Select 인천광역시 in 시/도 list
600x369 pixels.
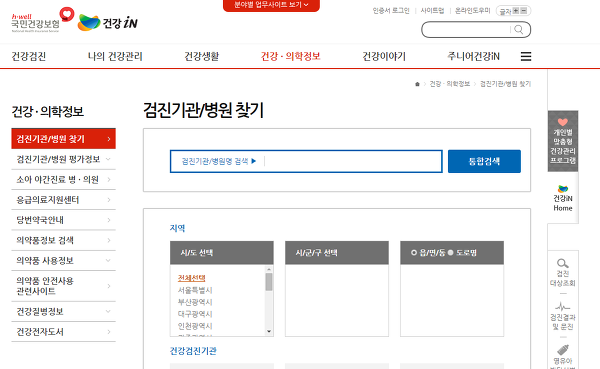[x=195, y=326]
